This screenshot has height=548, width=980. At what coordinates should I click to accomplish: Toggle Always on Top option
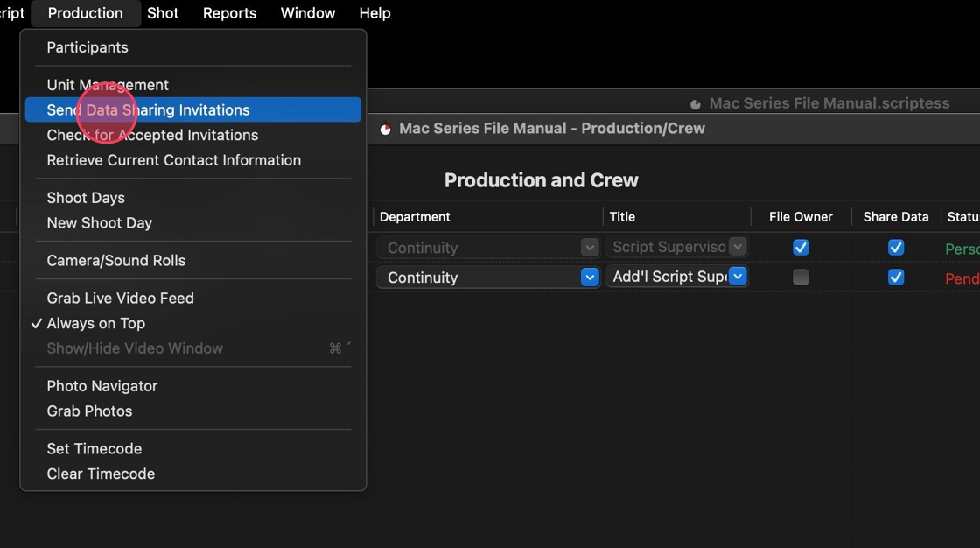[x=95, y=324]
